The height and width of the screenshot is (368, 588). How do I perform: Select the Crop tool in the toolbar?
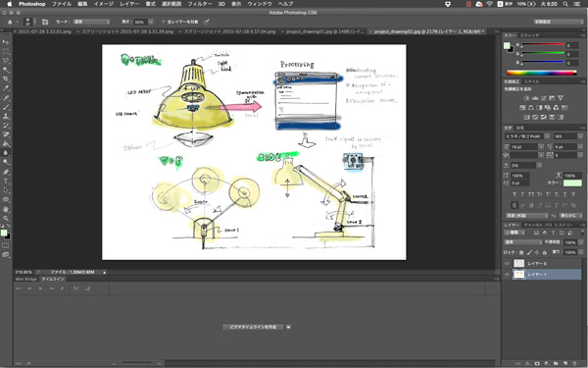click(x=6, y=79)
